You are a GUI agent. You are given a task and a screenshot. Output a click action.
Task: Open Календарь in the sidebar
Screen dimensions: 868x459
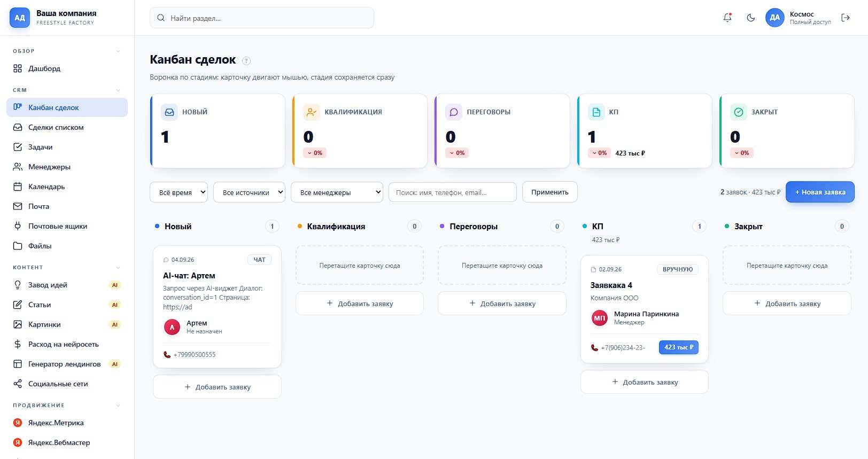67,186
